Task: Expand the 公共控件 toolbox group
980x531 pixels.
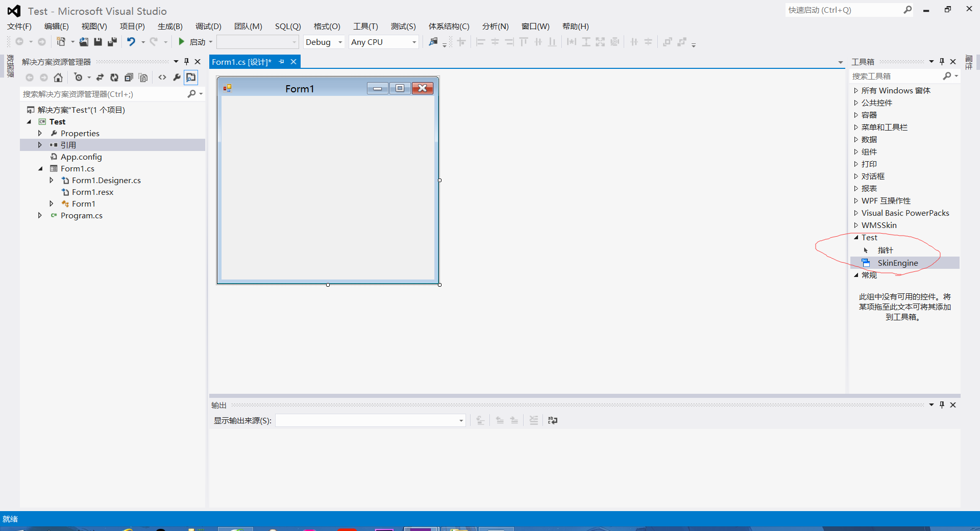Action: pyautogui.click(x=856, y=103)
